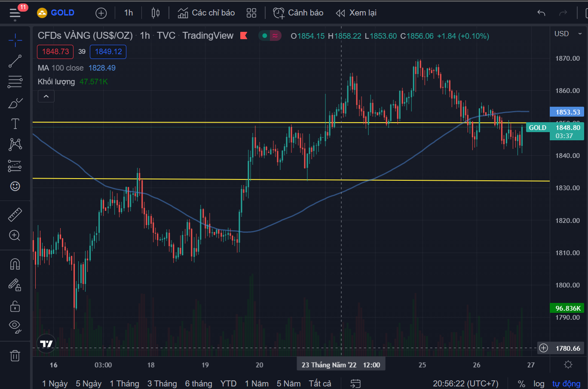This screenshot has width=588, height=389.
Task: Open Fibonacci and Gann tools
Action: 15,82
